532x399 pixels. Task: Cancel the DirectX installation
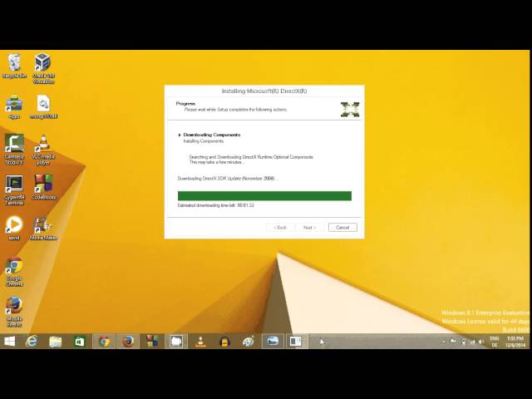pos(342,227)
